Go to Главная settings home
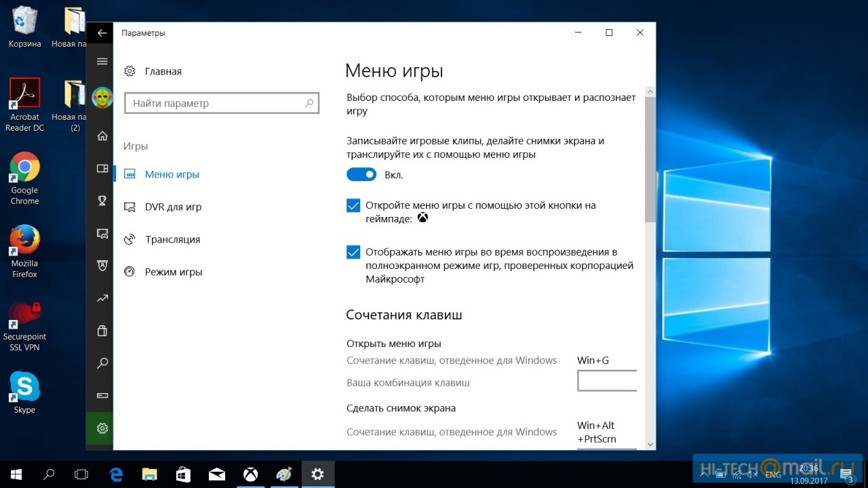This screenshot has height=488, width=868. tap(163, 71)
